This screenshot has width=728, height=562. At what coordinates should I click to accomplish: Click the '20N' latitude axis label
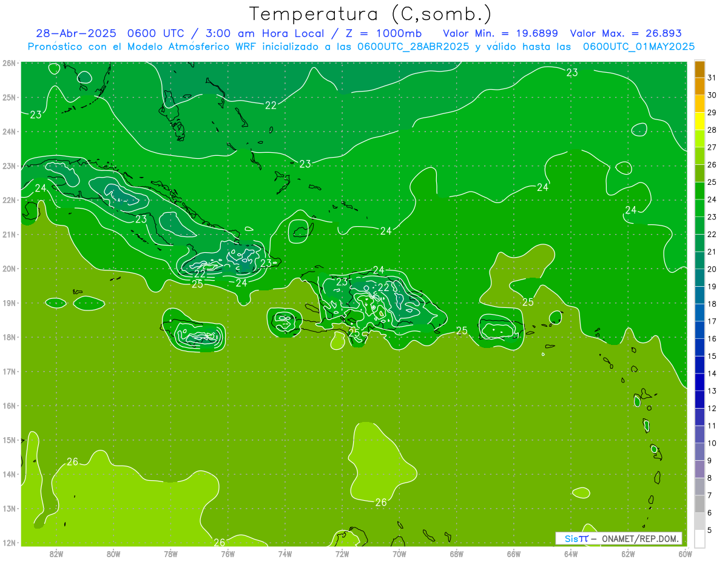[x=9, y=269]
